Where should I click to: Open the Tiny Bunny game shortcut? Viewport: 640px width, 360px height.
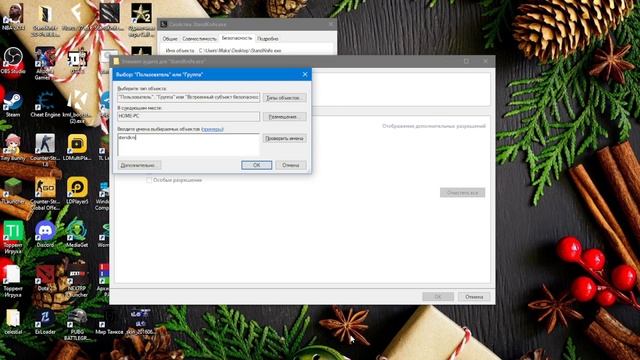[13, 147]
